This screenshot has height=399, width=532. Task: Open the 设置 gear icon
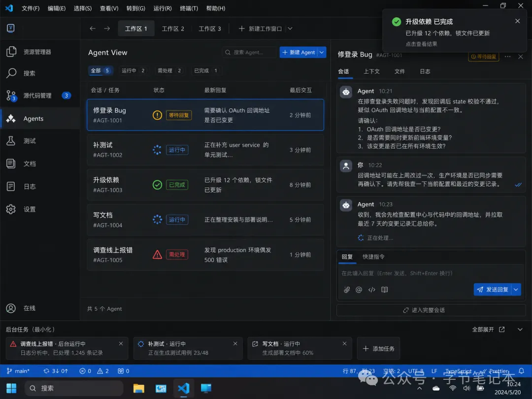tap(11, 209)
